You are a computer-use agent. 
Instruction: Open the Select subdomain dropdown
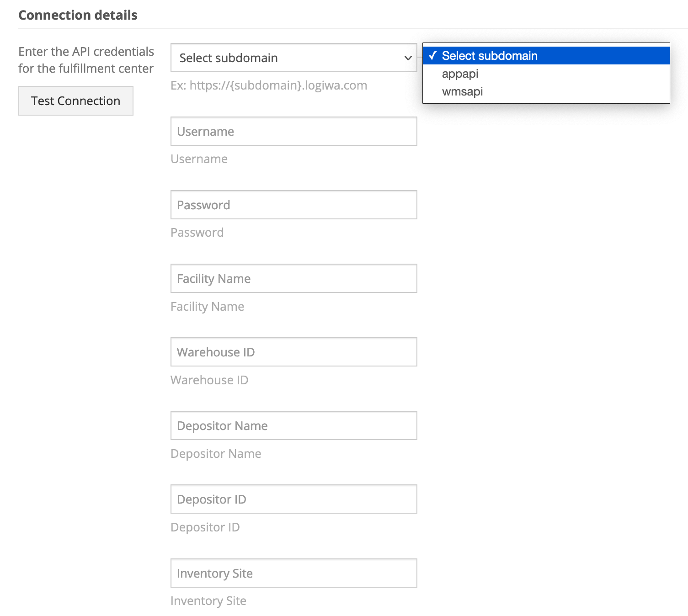click(293, 58)
